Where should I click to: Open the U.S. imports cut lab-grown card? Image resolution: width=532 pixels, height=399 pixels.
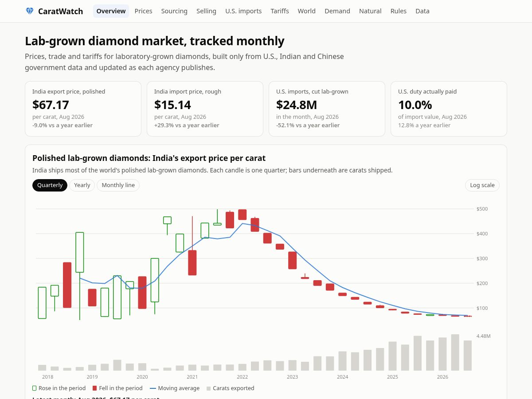point(327,109)
